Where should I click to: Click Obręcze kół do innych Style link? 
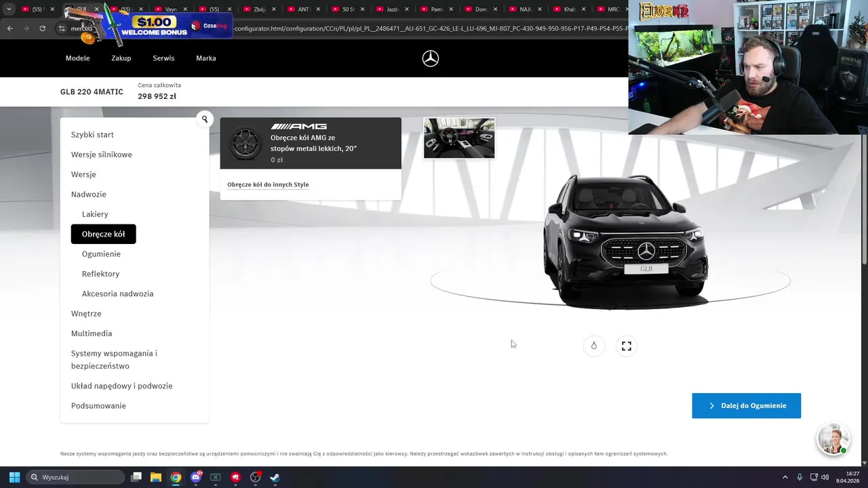(268, 184)
